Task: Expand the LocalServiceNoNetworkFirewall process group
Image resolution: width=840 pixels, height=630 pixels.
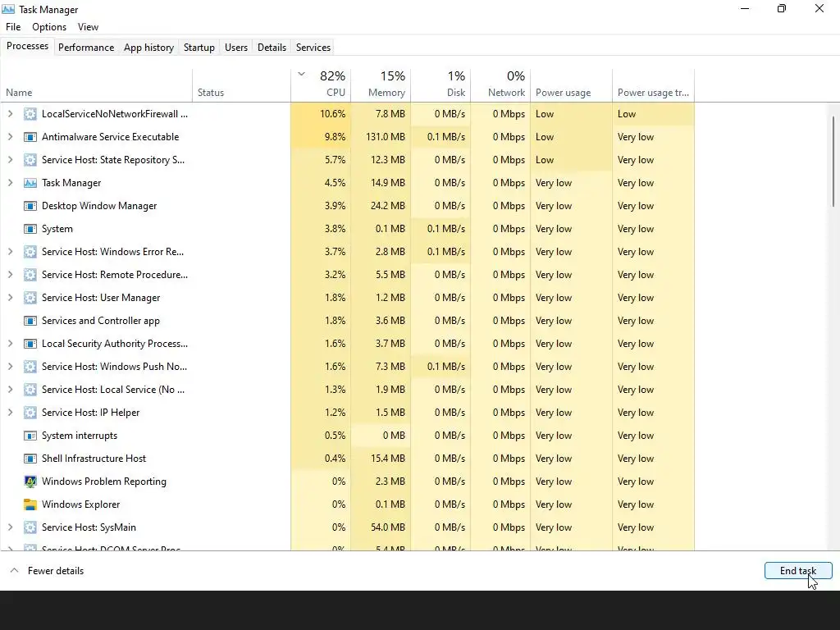Action: (x=10, y=113)
